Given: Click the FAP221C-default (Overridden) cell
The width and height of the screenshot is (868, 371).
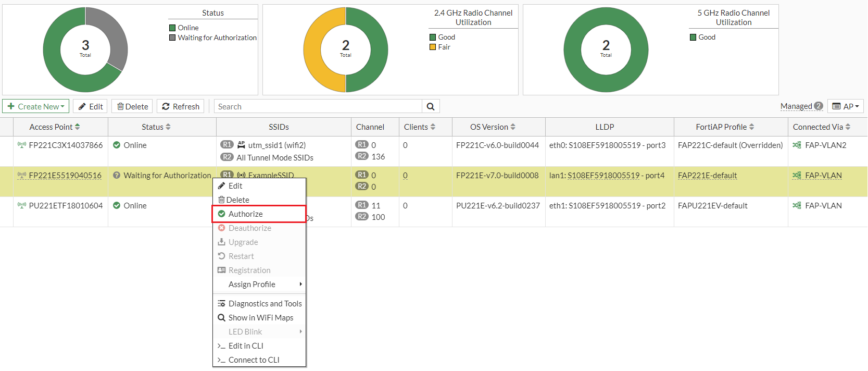Looking at the screenshot, I should (x=731, y=145).
